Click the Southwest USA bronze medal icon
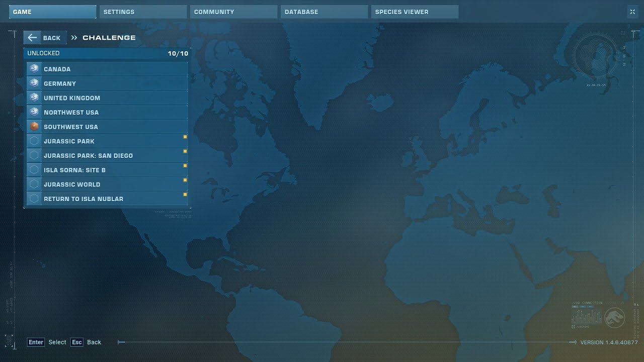 pos(34,127)
